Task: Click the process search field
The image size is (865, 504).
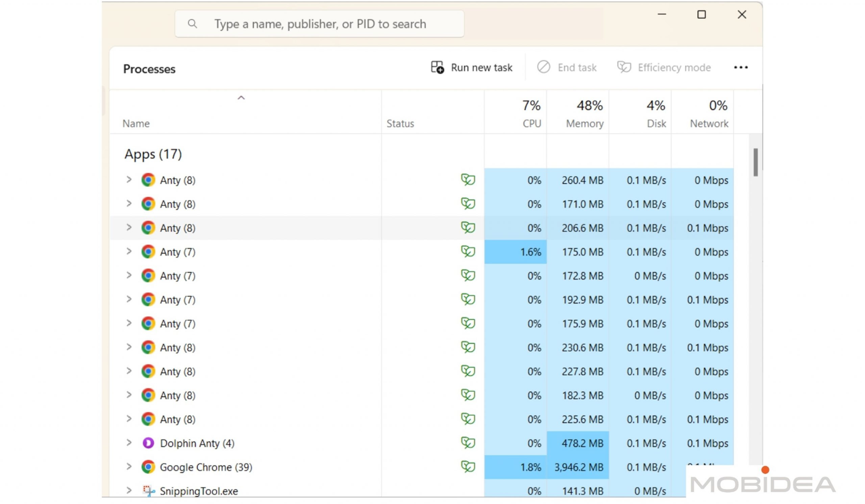Action: [x=320, y=24]
